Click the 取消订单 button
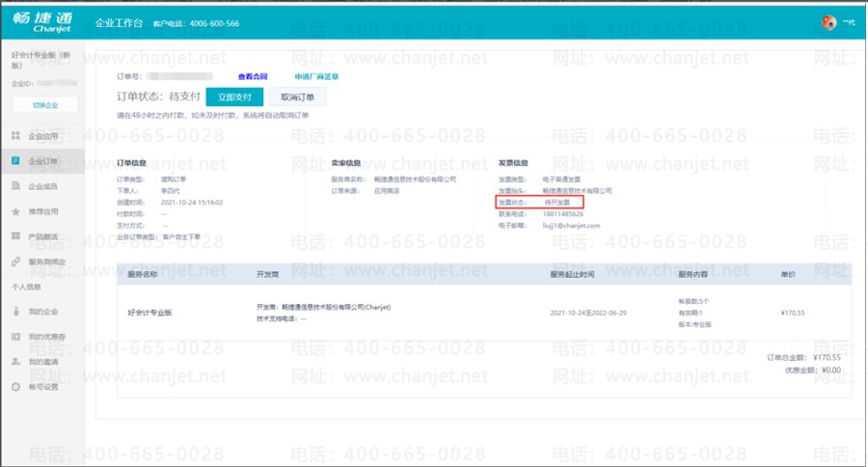Image resolution: width=868 pixels, height=467 pixels. 297,96
